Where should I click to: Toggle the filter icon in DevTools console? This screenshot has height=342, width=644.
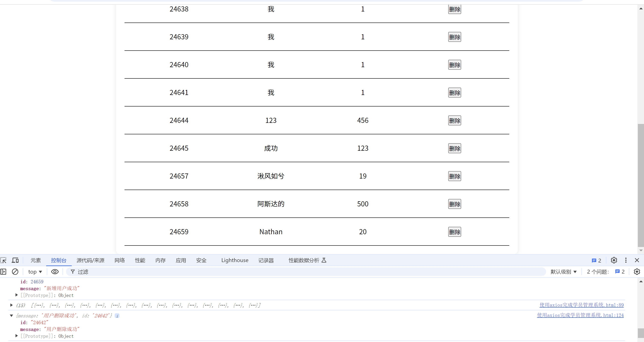tap(72, 272)
